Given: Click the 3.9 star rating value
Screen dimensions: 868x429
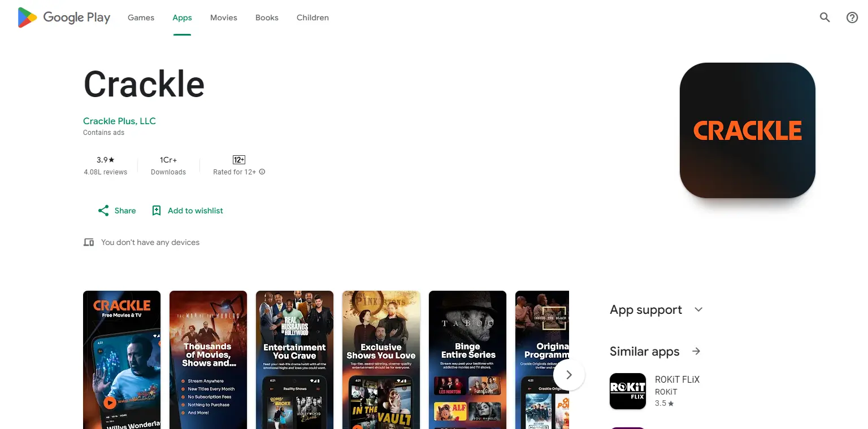Looking at the screenshot, I should 106,160.
